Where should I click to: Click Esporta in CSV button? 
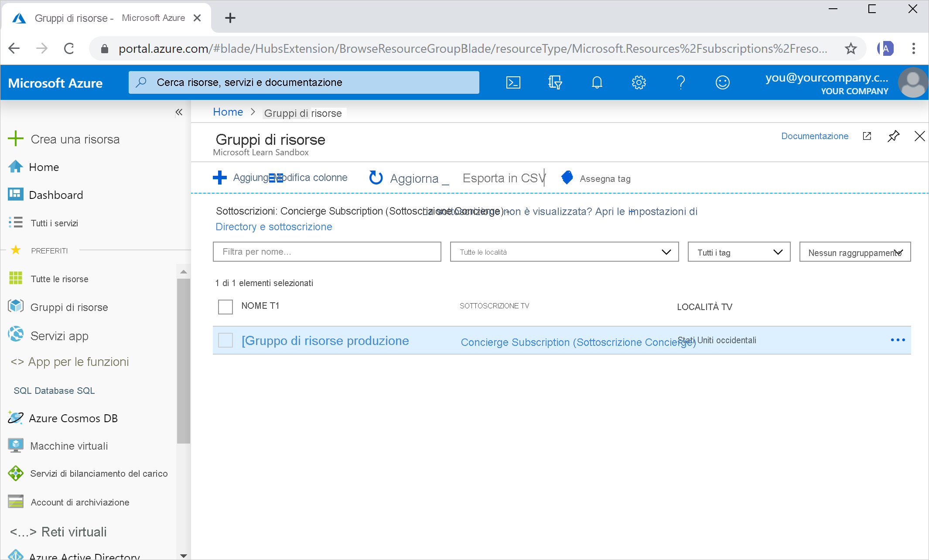coord(504,178)
